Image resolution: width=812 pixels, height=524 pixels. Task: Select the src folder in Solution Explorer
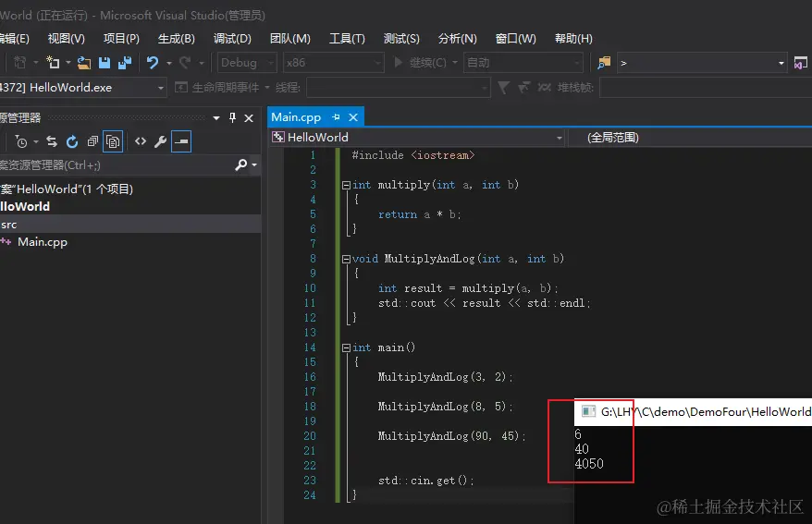[x=130, y=225]
